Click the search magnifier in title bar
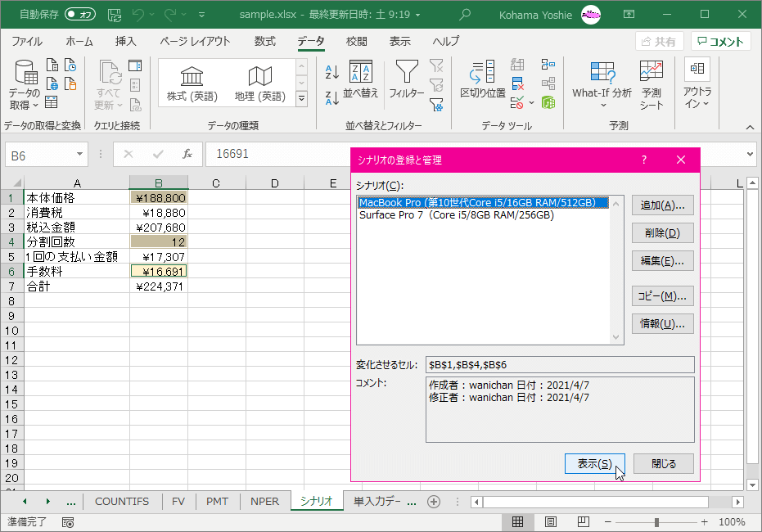762x532 pixels. pos(465,15)
